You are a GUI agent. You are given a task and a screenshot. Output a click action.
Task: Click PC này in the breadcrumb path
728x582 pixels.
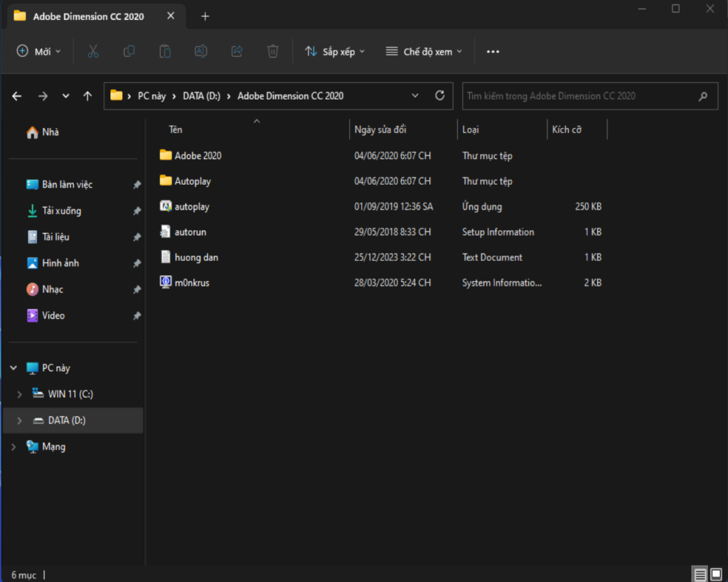tap(152, 96)
